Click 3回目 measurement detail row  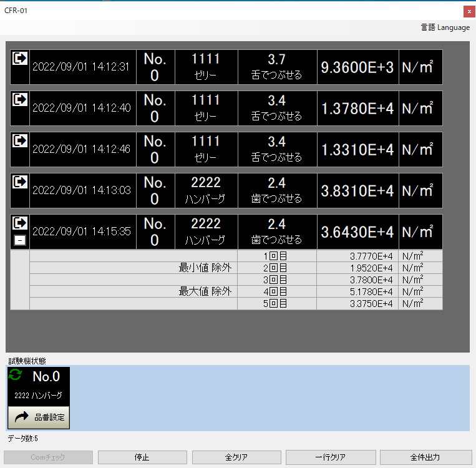pos(236,280)
